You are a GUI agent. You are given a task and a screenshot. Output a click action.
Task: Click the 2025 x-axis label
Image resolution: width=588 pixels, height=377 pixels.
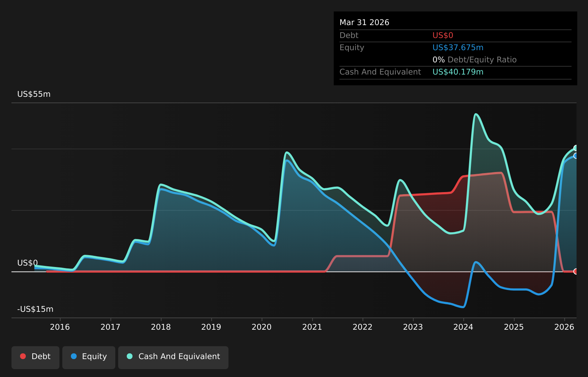[514, 327]
